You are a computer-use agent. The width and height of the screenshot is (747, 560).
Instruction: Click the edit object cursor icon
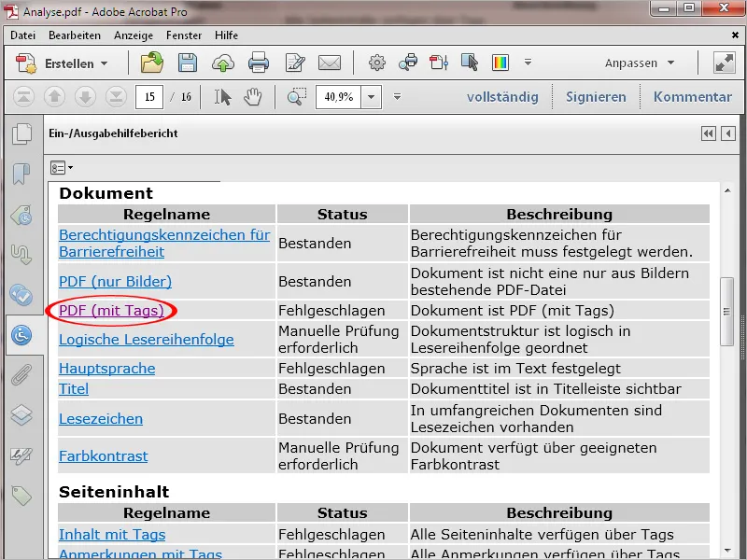click(x=470, y=63)
